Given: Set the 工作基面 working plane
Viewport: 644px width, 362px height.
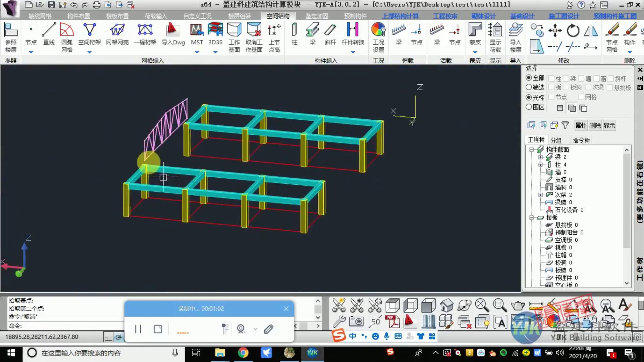Looking at the screenshot, I should pyautogui.click(x=234, y=37).
